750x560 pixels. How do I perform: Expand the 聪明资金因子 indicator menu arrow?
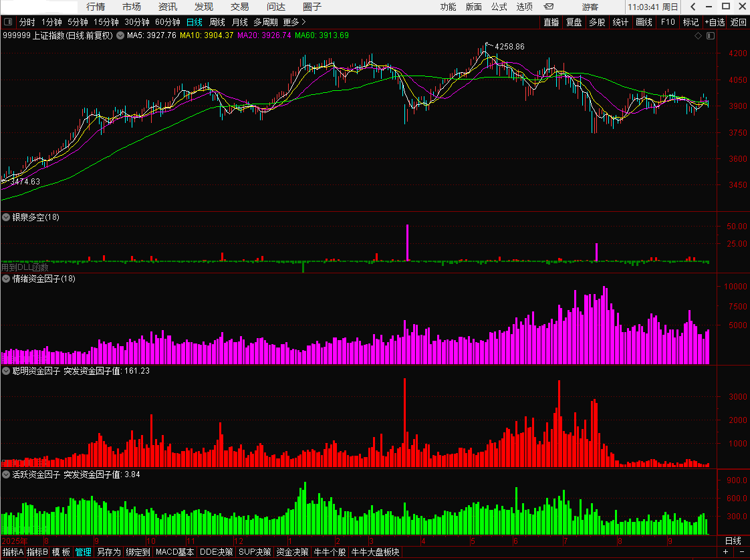[6, 371]
